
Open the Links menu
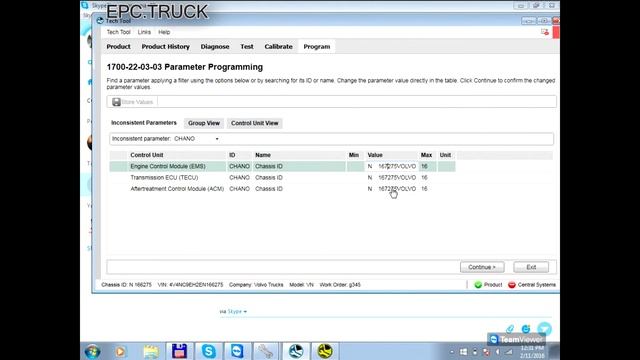(144, 32)
